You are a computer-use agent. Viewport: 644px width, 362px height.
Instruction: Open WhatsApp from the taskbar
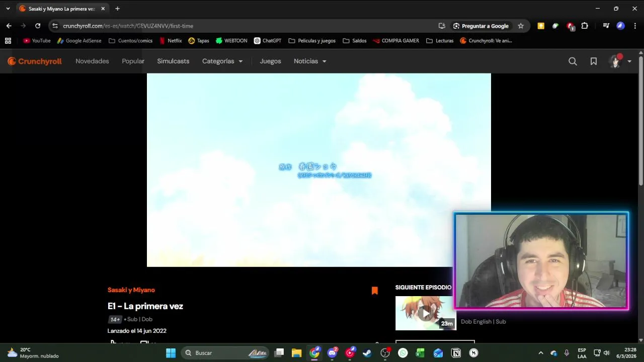coord(403,353)
